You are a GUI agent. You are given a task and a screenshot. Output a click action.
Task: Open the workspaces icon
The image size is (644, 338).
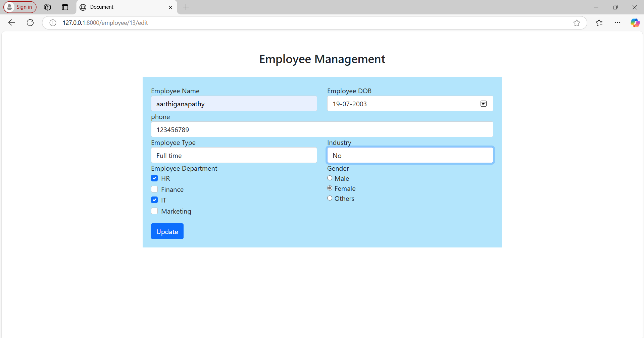tap(47, 7)
